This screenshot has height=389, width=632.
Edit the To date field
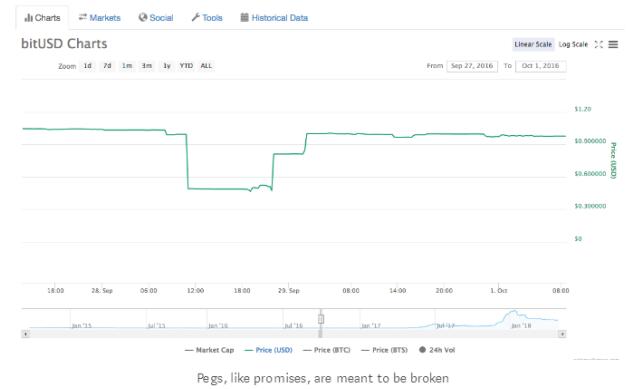[x=541, y=66]
